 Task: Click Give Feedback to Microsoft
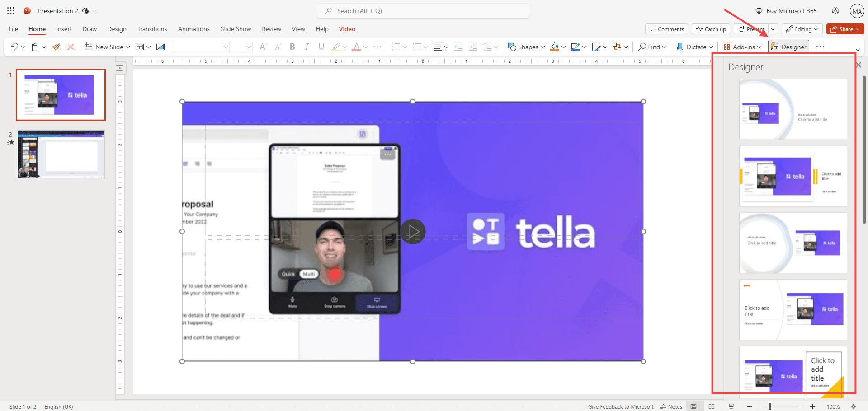click(x=621, y=406)
